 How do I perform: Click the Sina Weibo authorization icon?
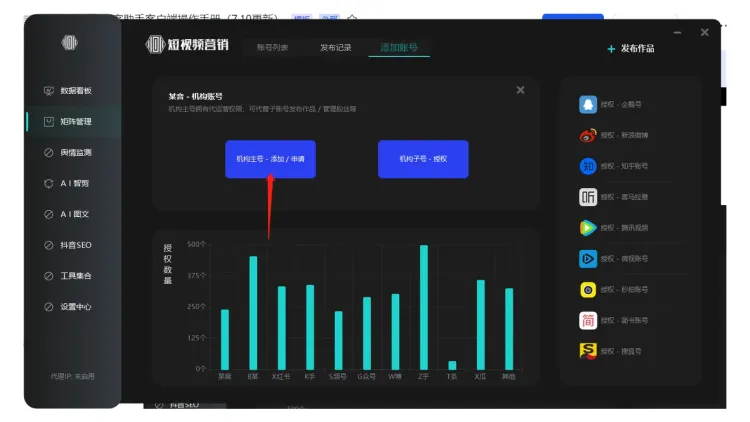pyautogui.click(x=588, y=135)
